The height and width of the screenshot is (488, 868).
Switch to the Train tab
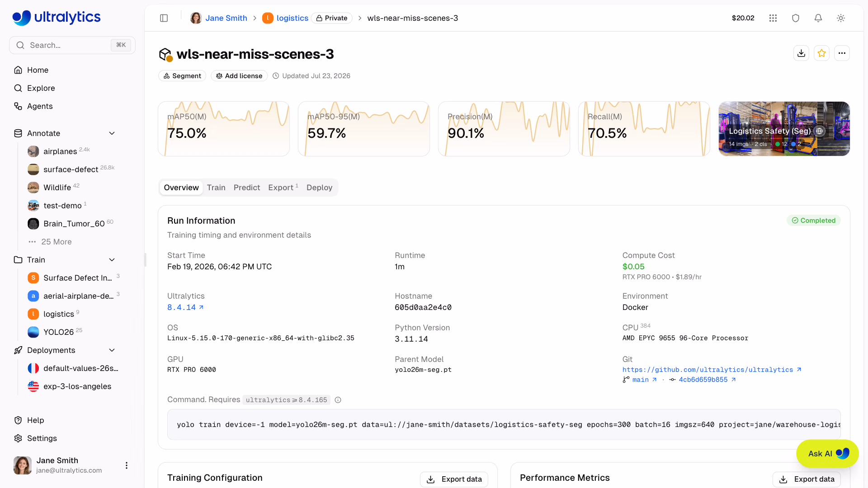point(216,188)
